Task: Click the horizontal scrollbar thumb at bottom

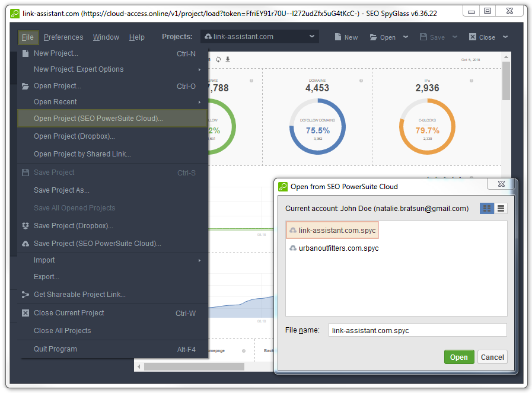Action: (x=194, y=366)
